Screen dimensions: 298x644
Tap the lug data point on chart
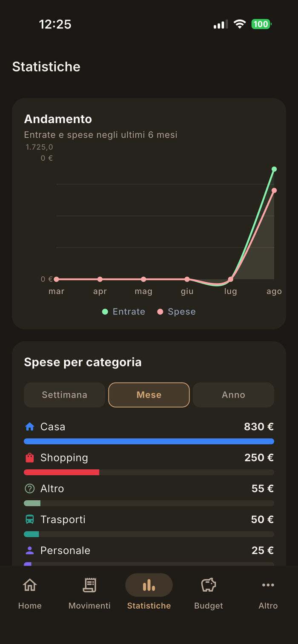(x=231, y=279)
